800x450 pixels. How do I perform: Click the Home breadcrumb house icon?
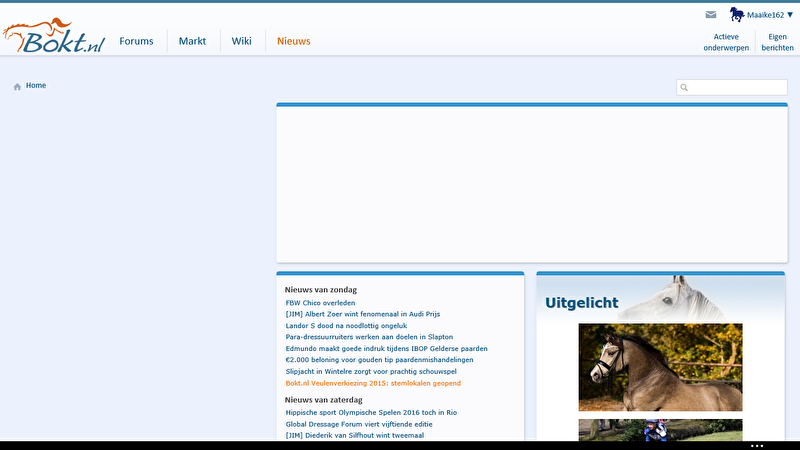pos(17,86)
